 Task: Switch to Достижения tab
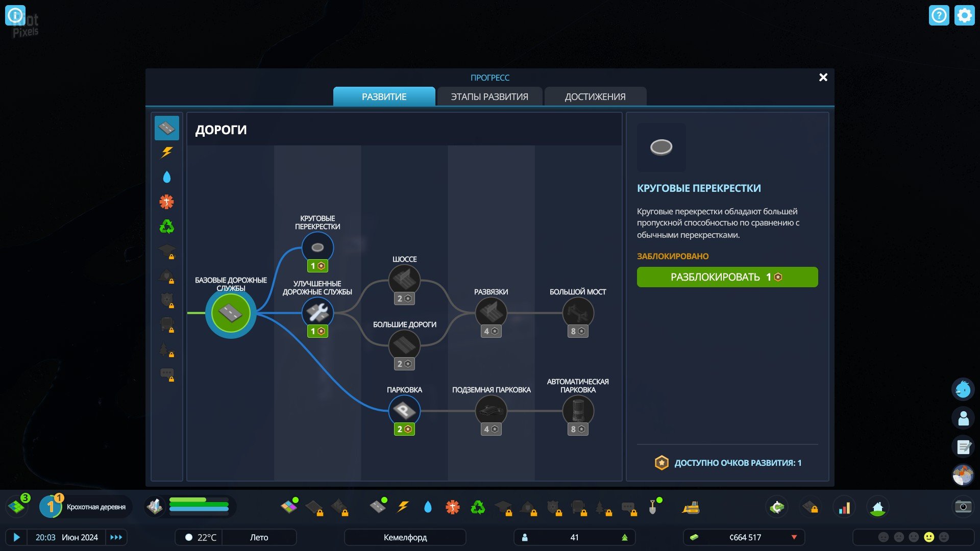coord(595,96)
